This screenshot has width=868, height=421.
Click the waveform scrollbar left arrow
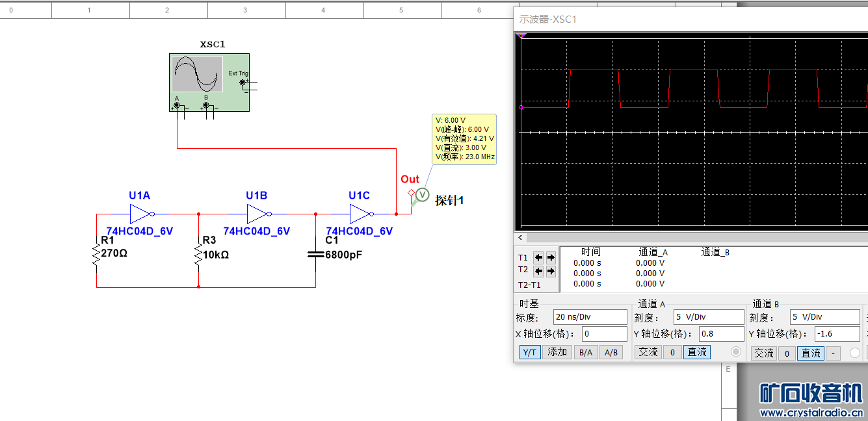coord(520,238)
